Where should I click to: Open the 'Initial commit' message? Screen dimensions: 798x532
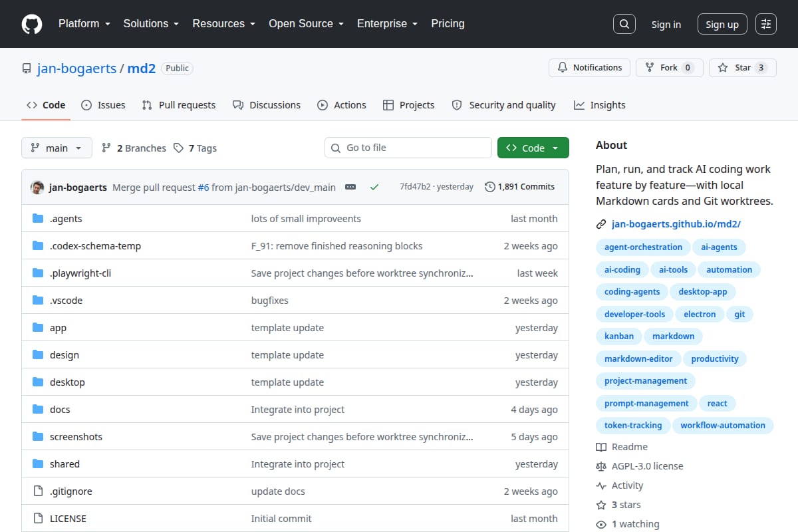pyautogui.click(x=281, y=518)
